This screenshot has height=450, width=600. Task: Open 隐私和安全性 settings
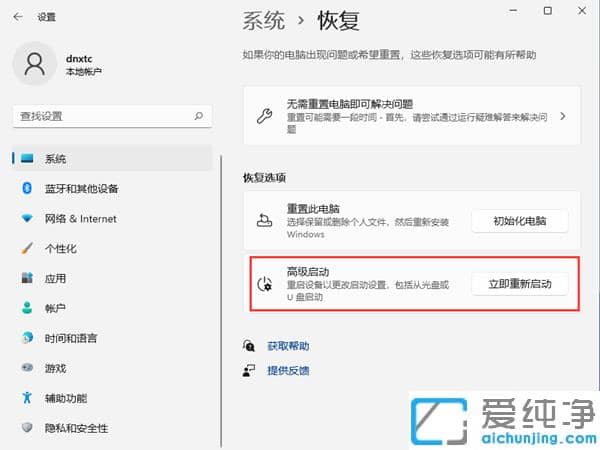coord(112,427)
